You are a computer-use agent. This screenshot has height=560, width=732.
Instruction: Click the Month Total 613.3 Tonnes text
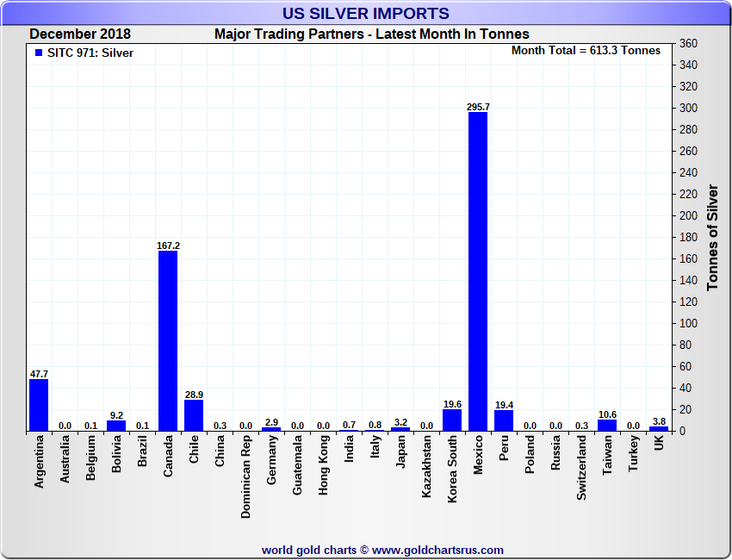coord(586,51)
